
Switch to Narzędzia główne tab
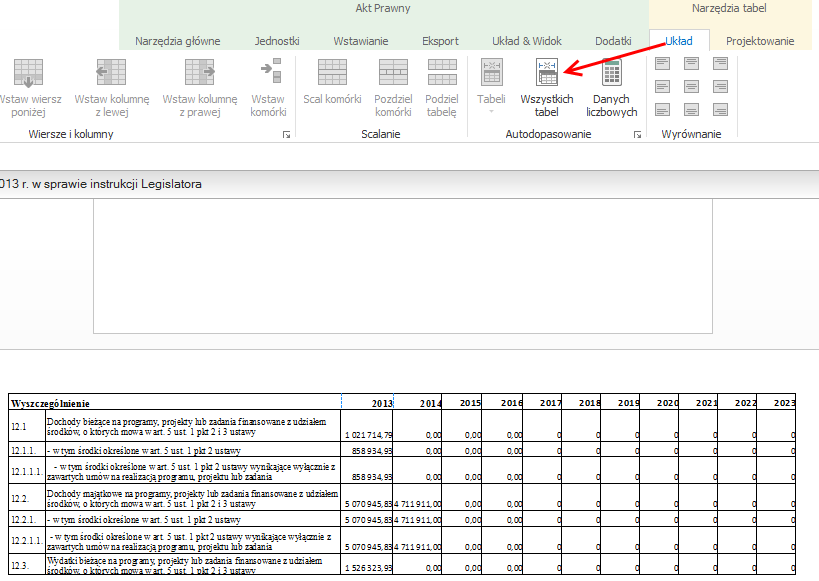pyautogui.click(x=178, y=41)
